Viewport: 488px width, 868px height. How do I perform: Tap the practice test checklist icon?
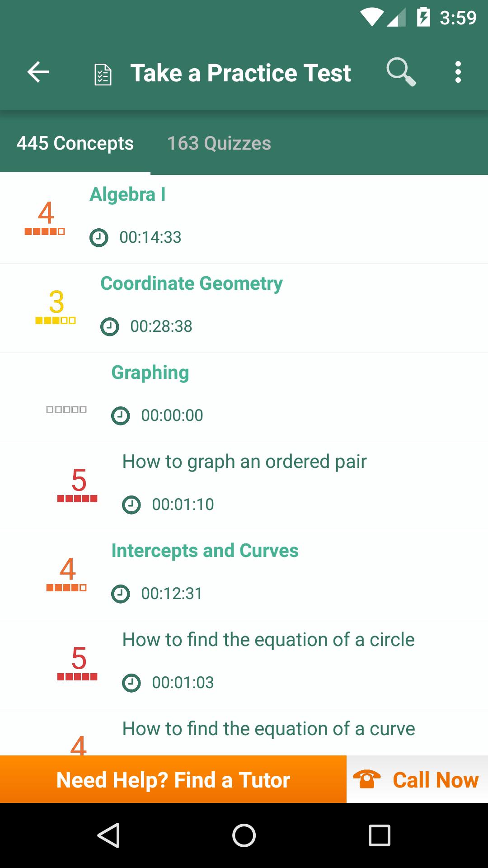click(x=103, y=75)
